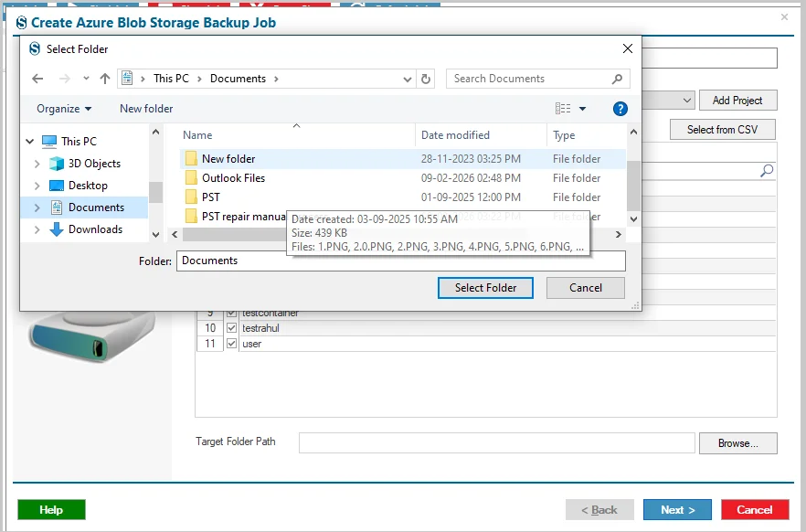Click Select from CSV in backup job window
806x532 pixels.
pyautogui.click(x=722, y=130)
